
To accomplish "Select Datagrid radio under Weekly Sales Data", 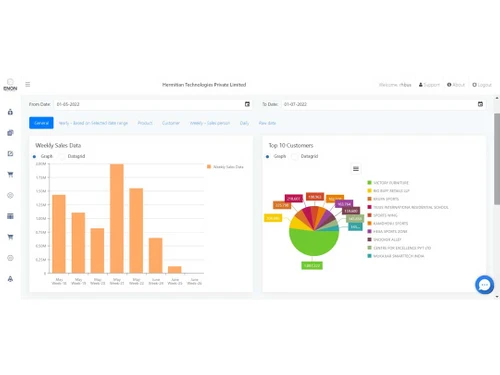I will (x=62, y=156).
